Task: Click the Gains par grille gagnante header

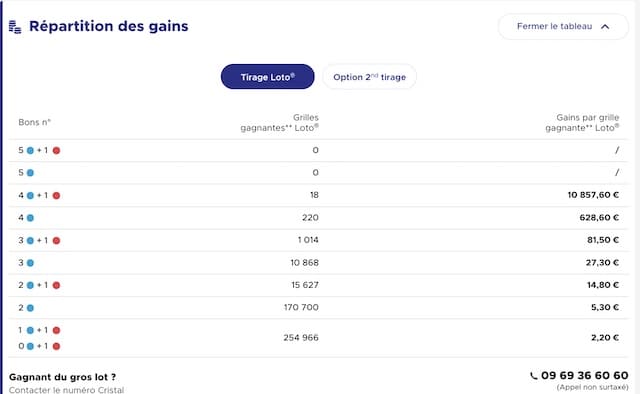Action: [x=582, y=122]
